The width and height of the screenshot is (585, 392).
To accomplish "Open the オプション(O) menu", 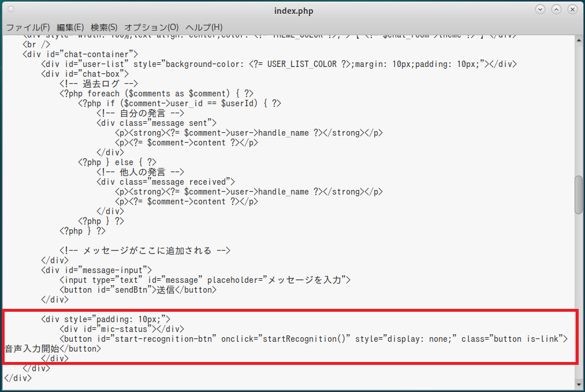I will [x=151, y=27].
